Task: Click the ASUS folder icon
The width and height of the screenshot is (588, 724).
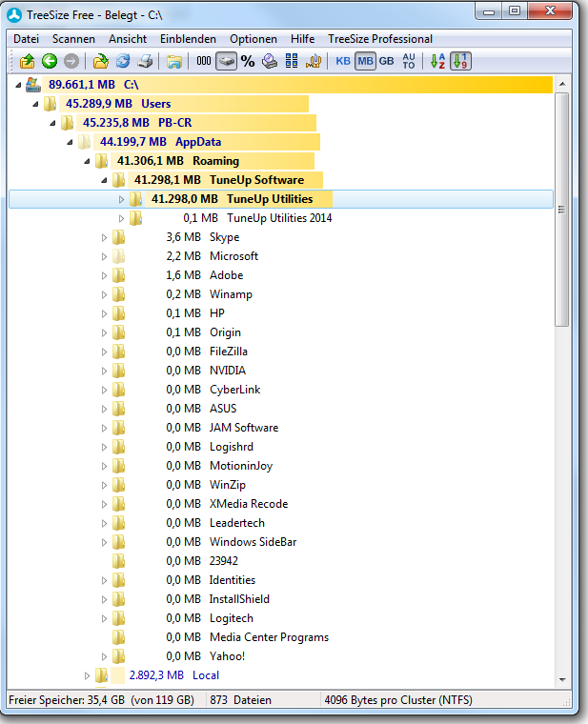Action: click(x=119, y=409)
